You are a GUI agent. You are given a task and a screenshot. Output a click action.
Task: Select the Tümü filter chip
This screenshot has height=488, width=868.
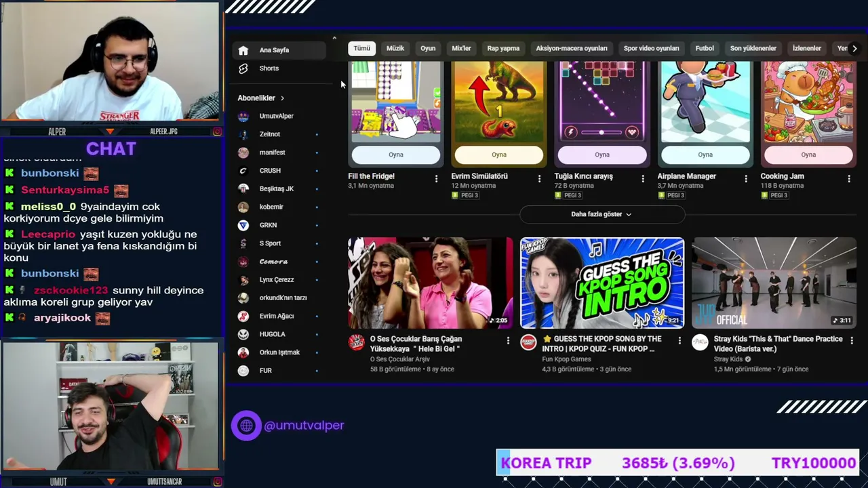(362, 48)
